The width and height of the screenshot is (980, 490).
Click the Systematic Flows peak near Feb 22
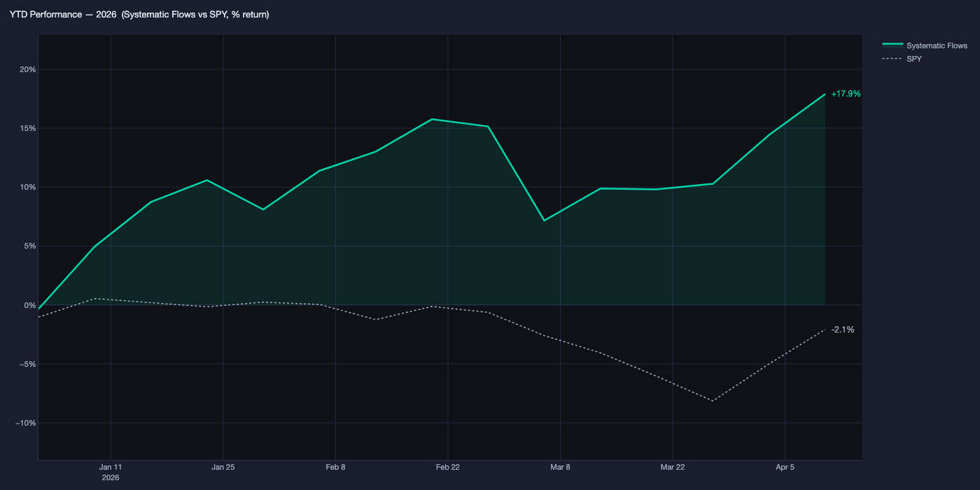[432, 119]
